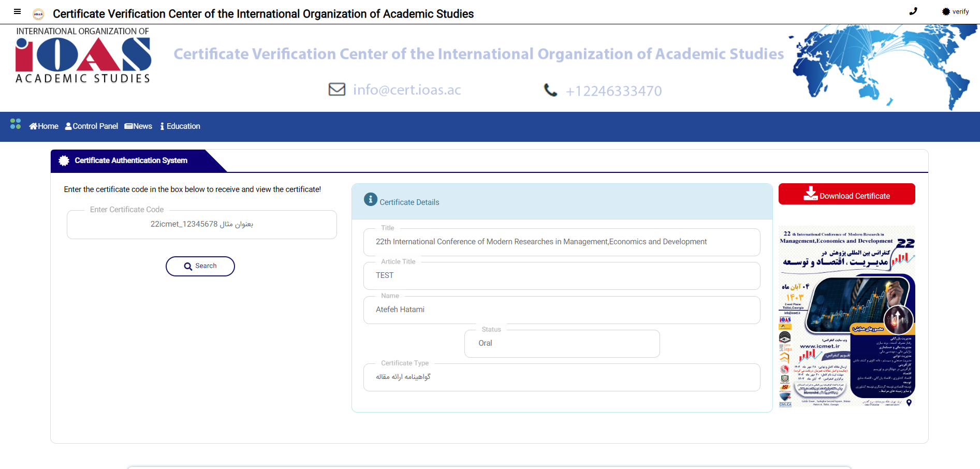
Task: Click the Certificate Type field
Action: click(562, 377)
